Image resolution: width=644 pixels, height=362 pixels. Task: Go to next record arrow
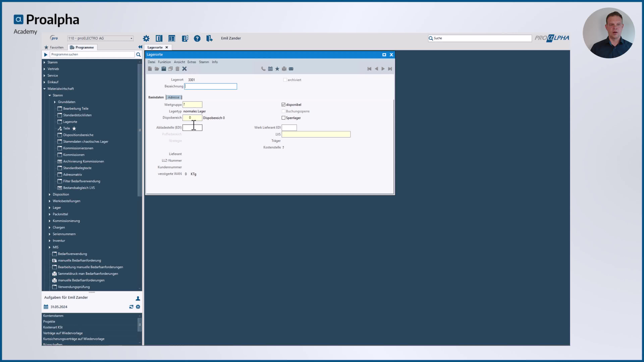pyautogui.click(x=383, y=69)
